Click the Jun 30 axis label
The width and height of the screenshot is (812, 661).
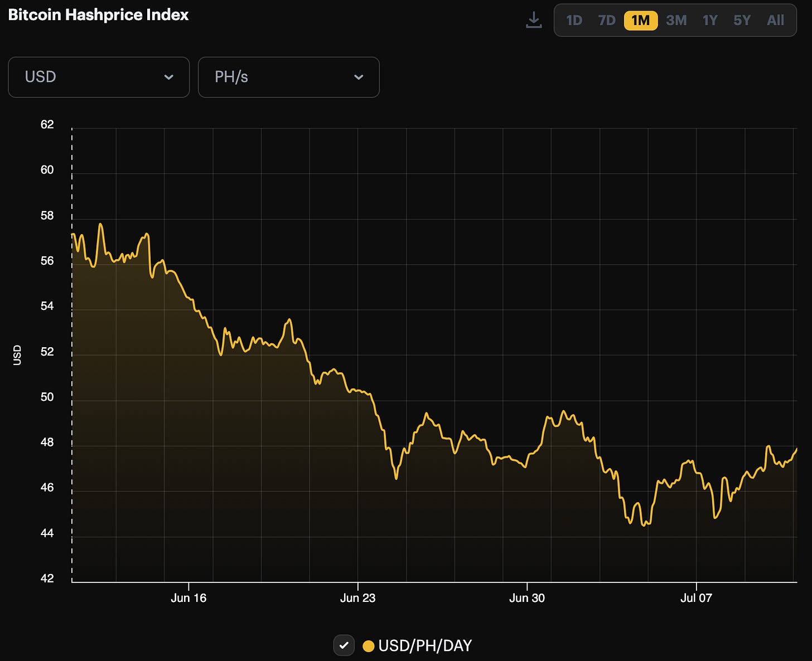527,598
